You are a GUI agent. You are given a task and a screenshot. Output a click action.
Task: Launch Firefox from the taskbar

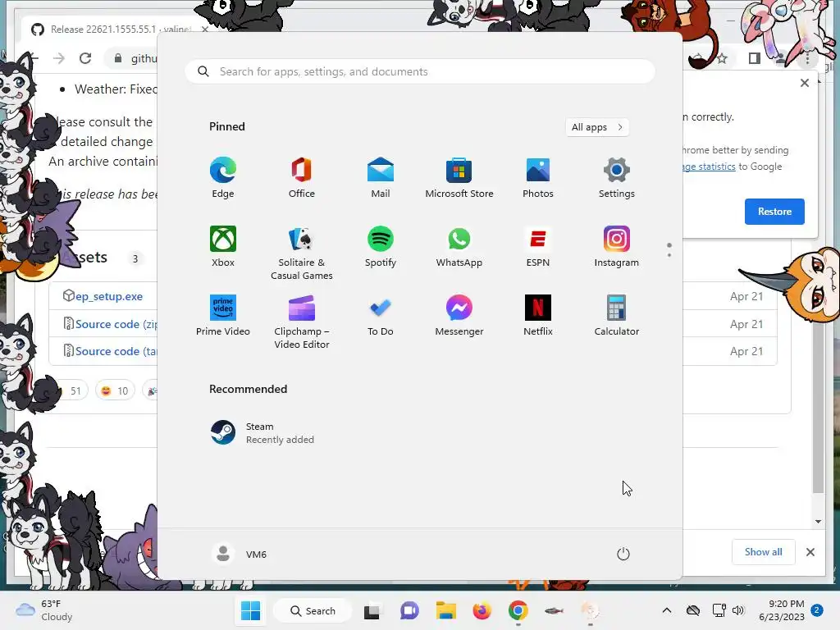click(482, 610)
